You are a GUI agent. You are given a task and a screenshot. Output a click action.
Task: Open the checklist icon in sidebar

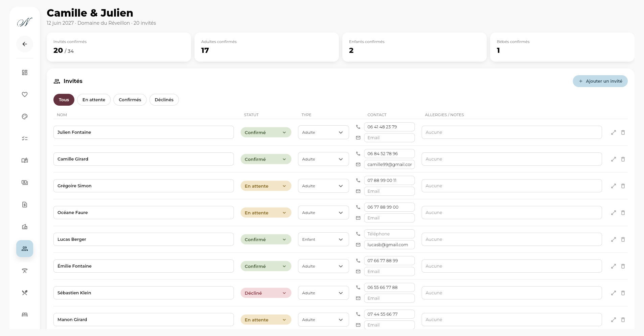click(x=25, y=139)
